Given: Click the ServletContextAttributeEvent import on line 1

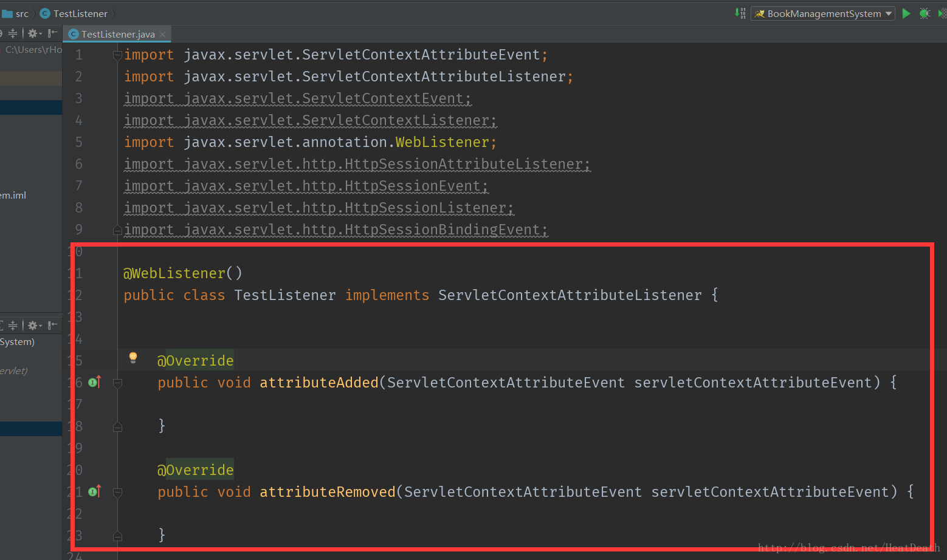Looking at the screenshot, I should tap(336, 55).
